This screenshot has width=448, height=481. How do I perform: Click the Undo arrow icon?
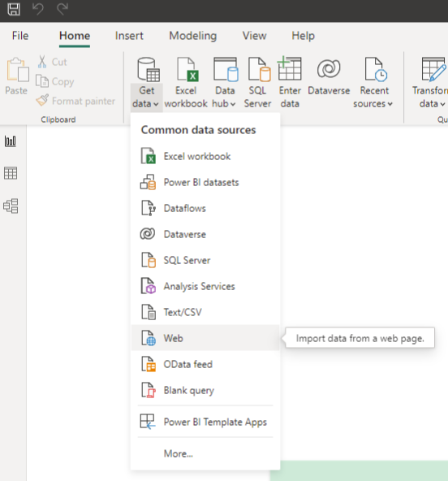pyautogui.click(x=38, y=9)
